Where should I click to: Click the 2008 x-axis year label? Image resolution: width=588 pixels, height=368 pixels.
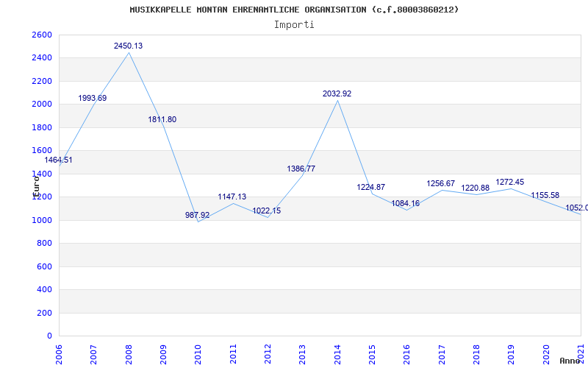pyautogui.click(x=129, y=355)
